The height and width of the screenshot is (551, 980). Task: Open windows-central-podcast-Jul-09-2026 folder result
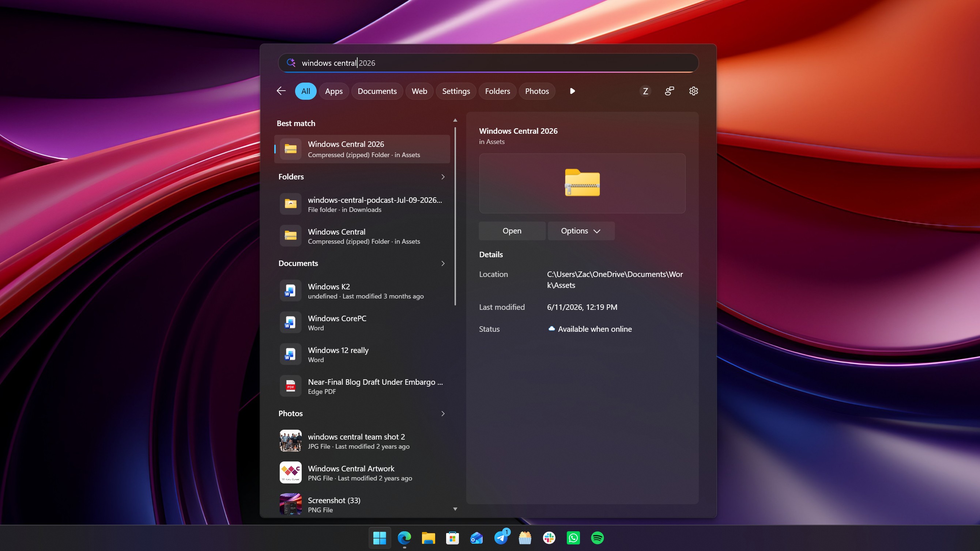click(362, 204)
